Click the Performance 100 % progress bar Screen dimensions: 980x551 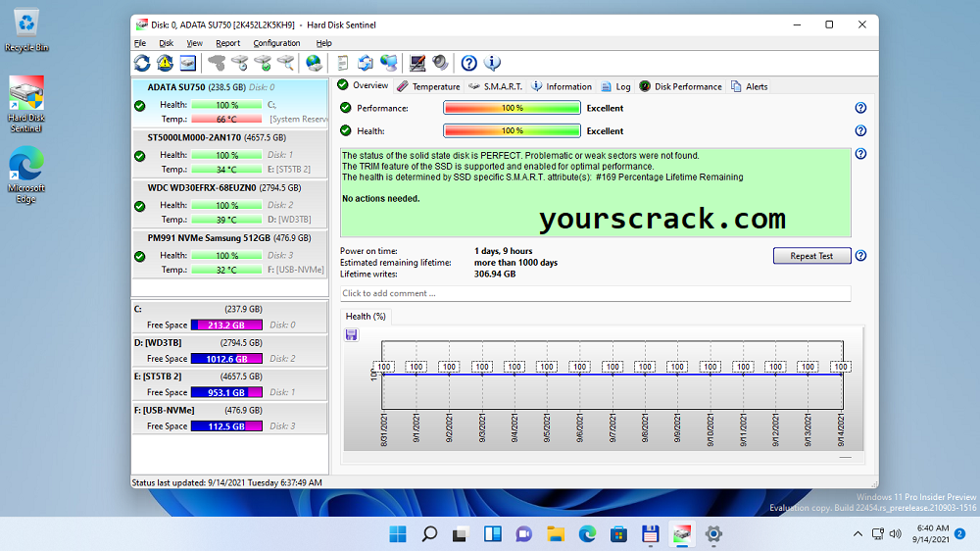click(x=512, y=108)
